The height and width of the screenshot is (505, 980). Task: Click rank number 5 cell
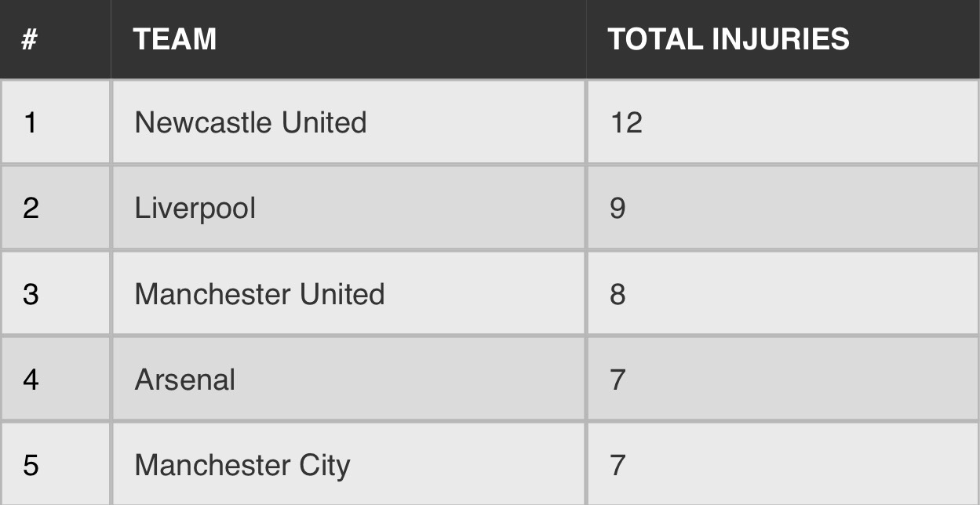click(x=55, y=464)
